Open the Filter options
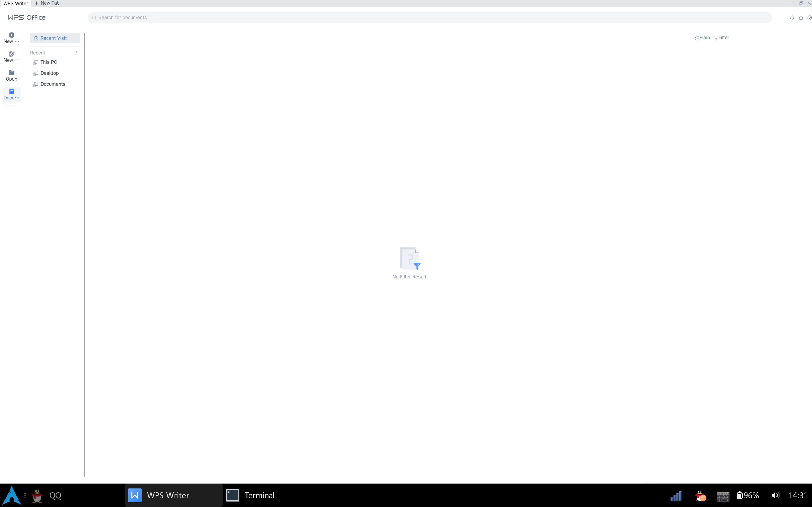Screen dimensions: 812x507 pyautogui.click(x=721, y=38)
